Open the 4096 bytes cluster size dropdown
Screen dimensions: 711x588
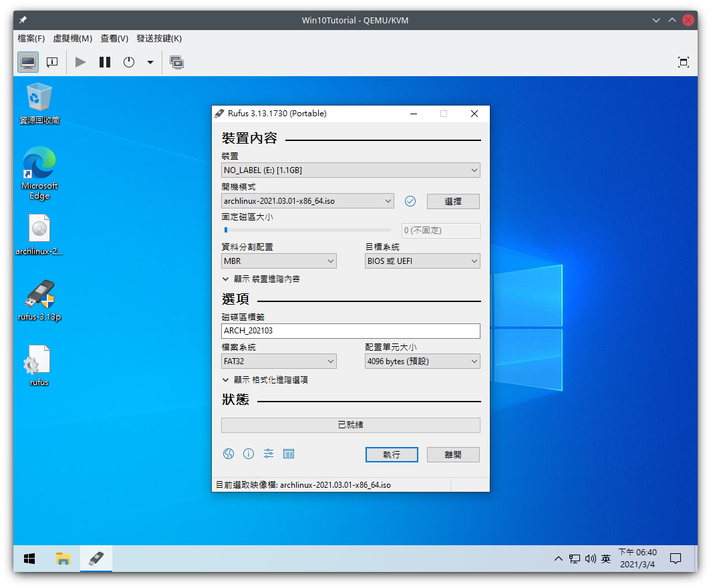[422, 361]
